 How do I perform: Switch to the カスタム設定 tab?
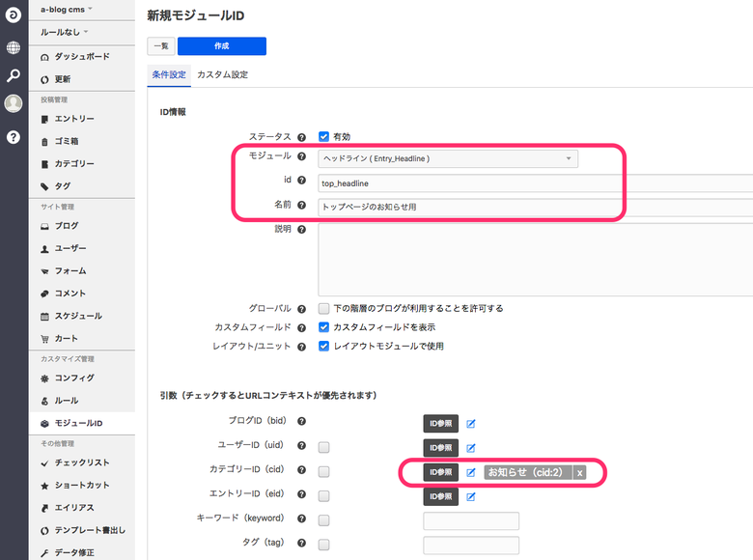tap(222, 75)
